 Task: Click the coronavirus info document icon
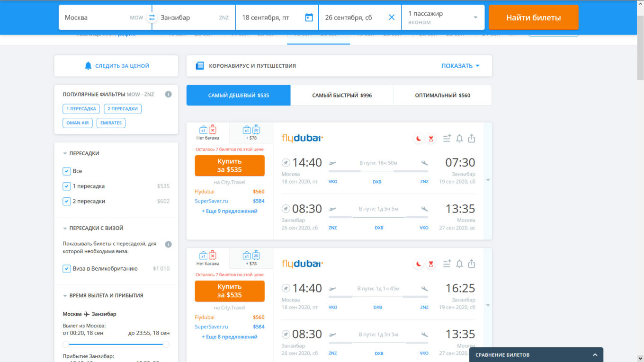point(200,66)
